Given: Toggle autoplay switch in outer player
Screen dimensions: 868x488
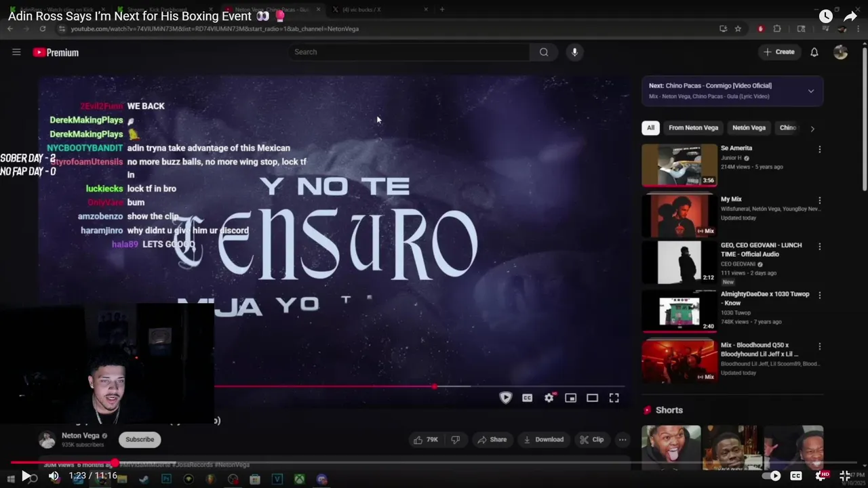Looking at the screenshot, I should pos(772,476).
